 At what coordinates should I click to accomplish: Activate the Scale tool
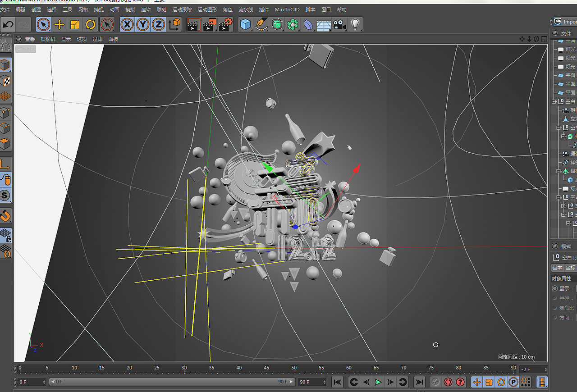pyautogui.click(x=75, y=24)
